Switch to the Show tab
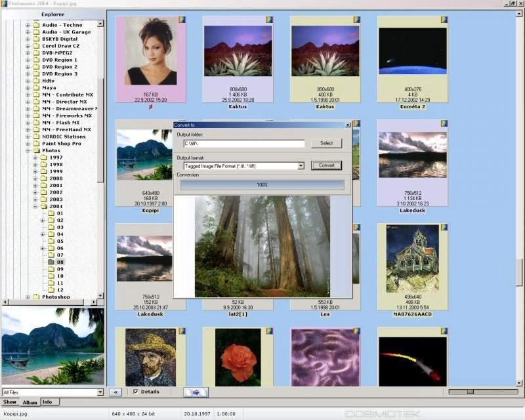525x420 pixels. [10, 402]
